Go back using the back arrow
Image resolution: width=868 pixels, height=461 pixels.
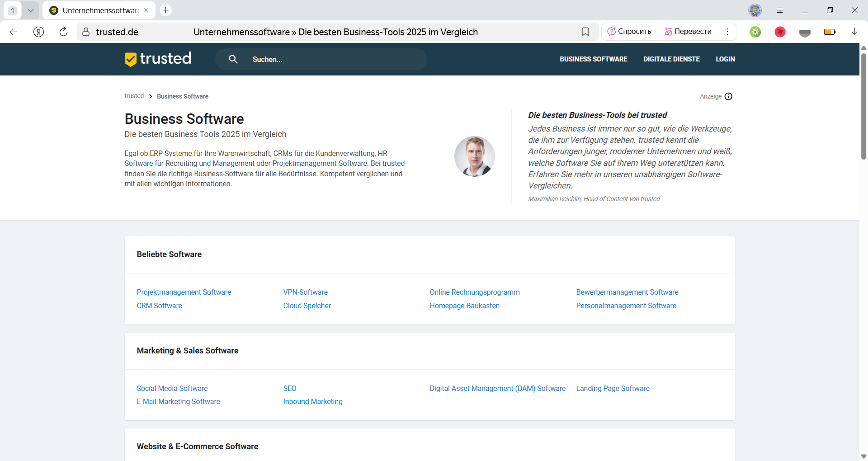(14, 32)
